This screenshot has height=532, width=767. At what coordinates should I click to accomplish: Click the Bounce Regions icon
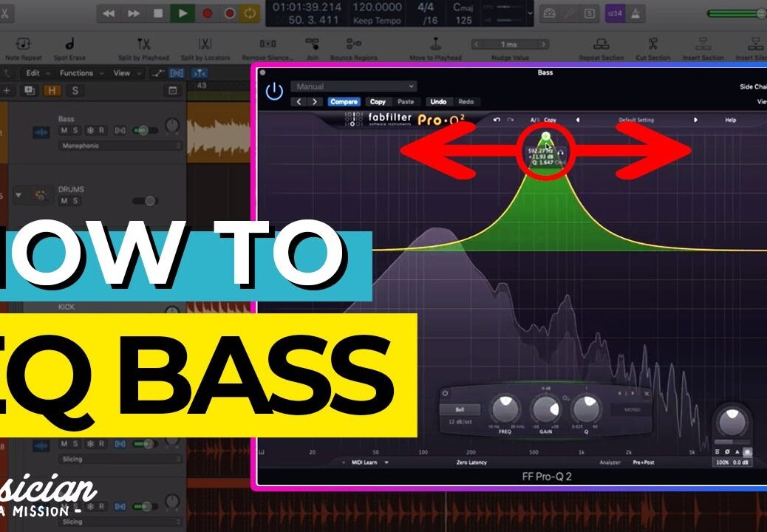click(x=353, y=44)
